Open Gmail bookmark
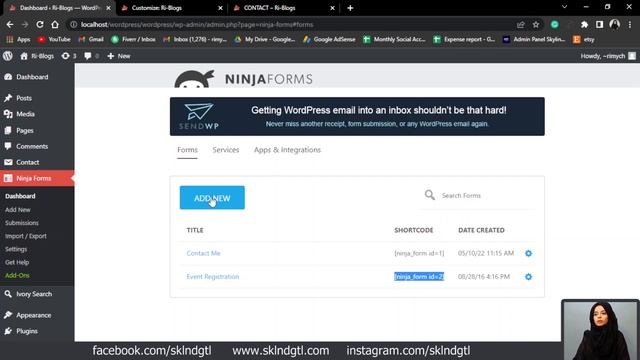Viewport: 640px width, 360px height. pyautogui.click(x=91, y=39)
